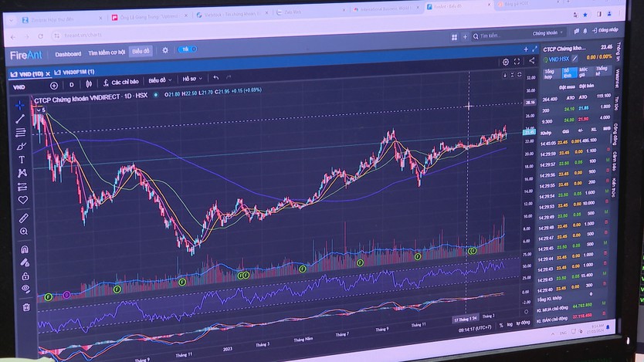Select the brush drawing tool

click(x=21, y=146)
